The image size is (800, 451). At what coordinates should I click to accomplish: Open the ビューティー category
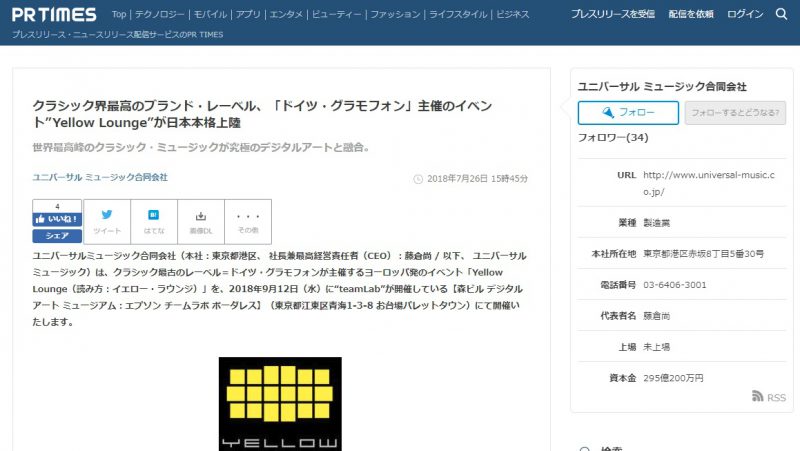point(337,14)
